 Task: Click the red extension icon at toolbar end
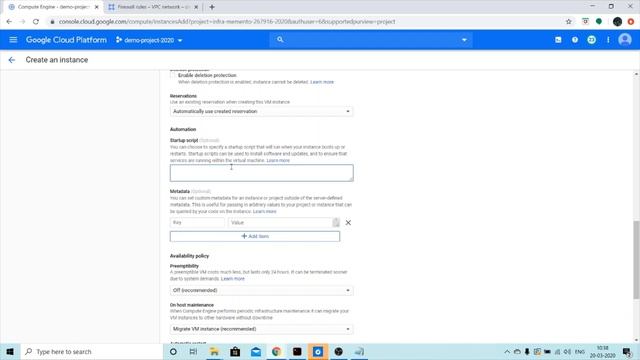631,22
